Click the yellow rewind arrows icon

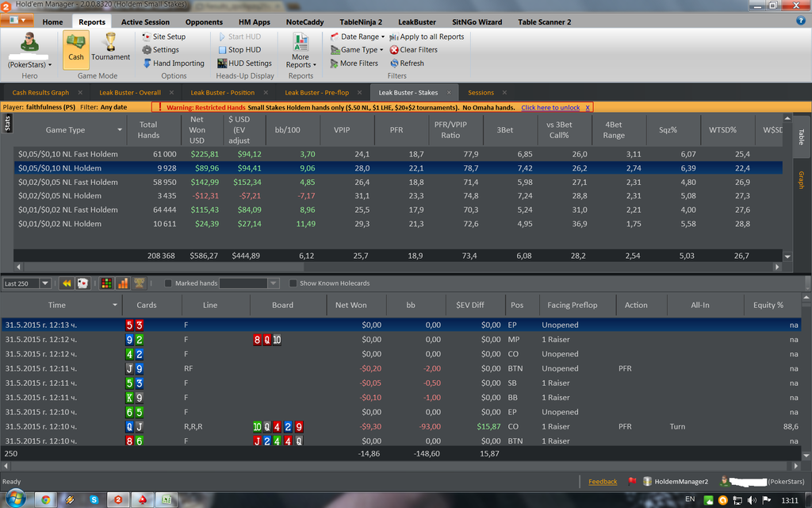(67, 283)
